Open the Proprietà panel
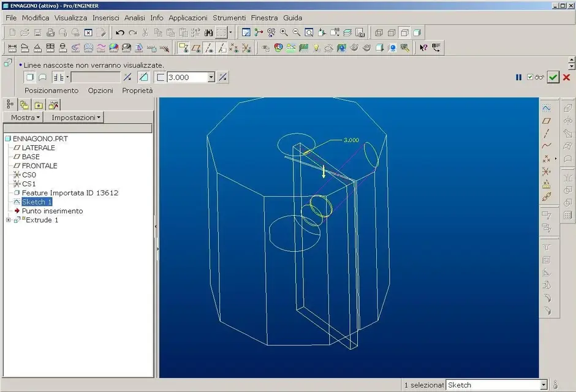The height and width of the screenshot is (392, 576). pos(137,90)
